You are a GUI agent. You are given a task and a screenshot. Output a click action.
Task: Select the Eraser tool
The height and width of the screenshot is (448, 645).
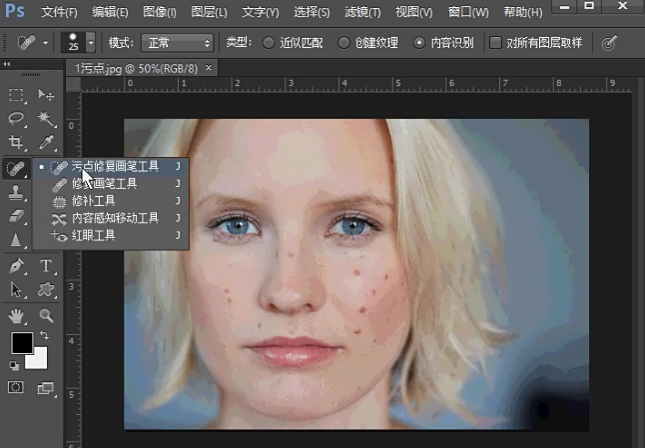tap(16, 216)
